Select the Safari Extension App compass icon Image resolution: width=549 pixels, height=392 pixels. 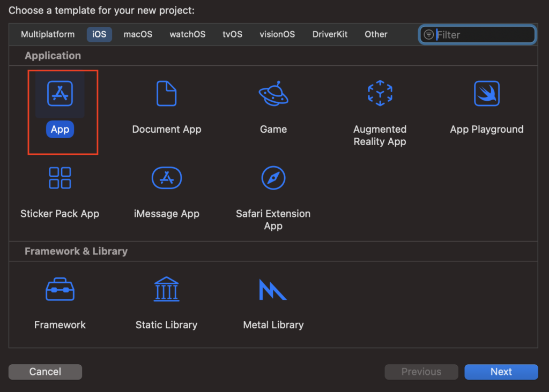(x=273, y=178)
